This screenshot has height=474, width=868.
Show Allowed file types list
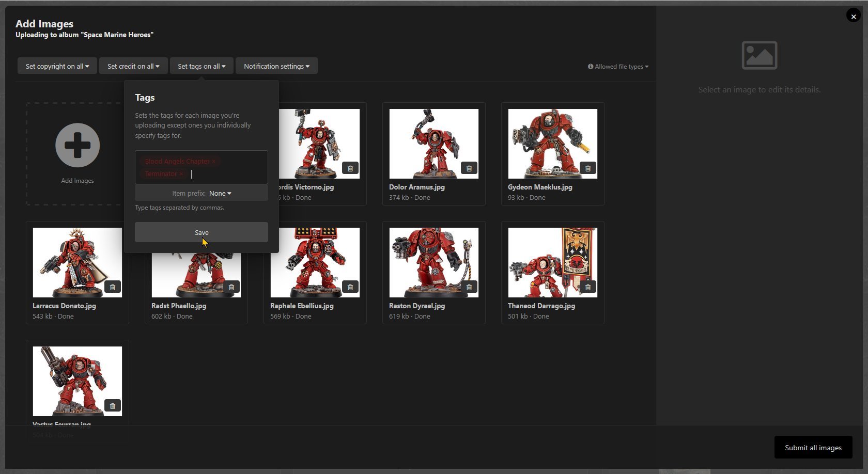pyautogui.click(x=618, y=67)
